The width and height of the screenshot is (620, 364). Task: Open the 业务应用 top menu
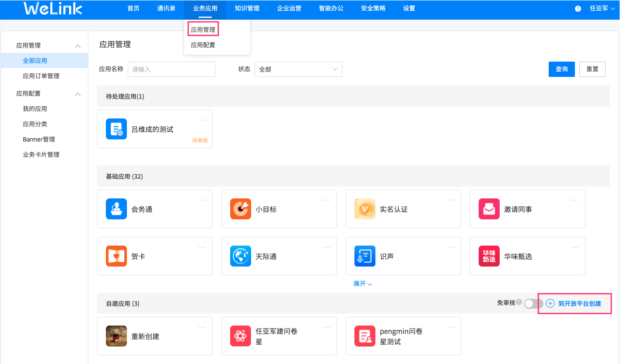205,8
